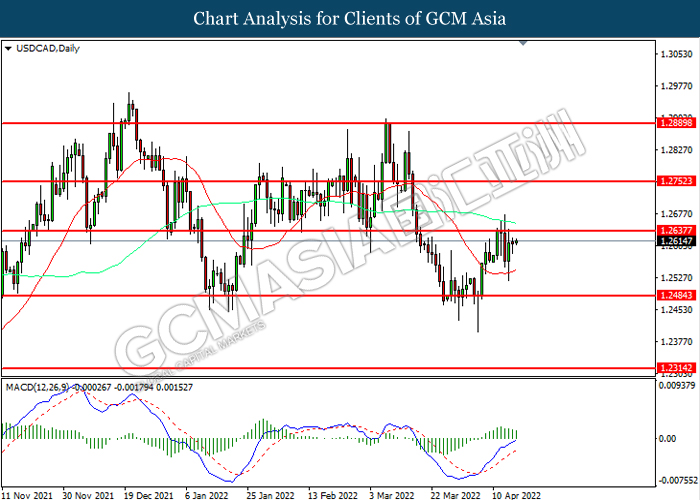
Task: Click the 1.29770 price axis value
Action: pos(676,86)
